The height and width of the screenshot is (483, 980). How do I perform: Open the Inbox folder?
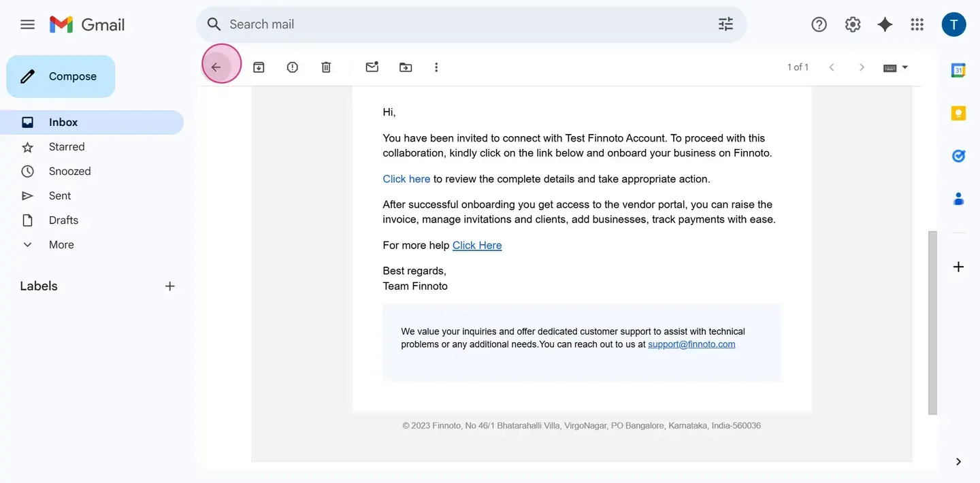(92, 122)
